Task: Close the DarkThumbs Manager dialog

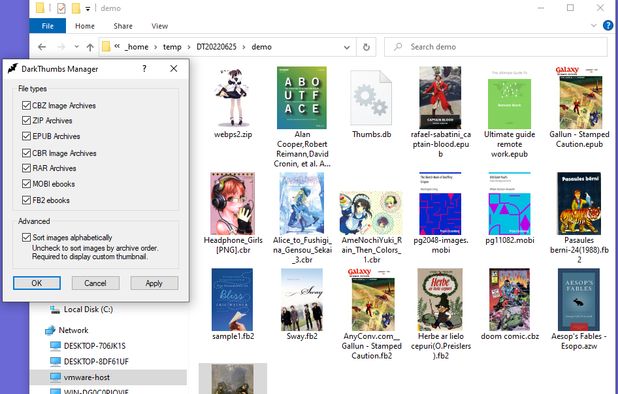Action: point(173,69)
